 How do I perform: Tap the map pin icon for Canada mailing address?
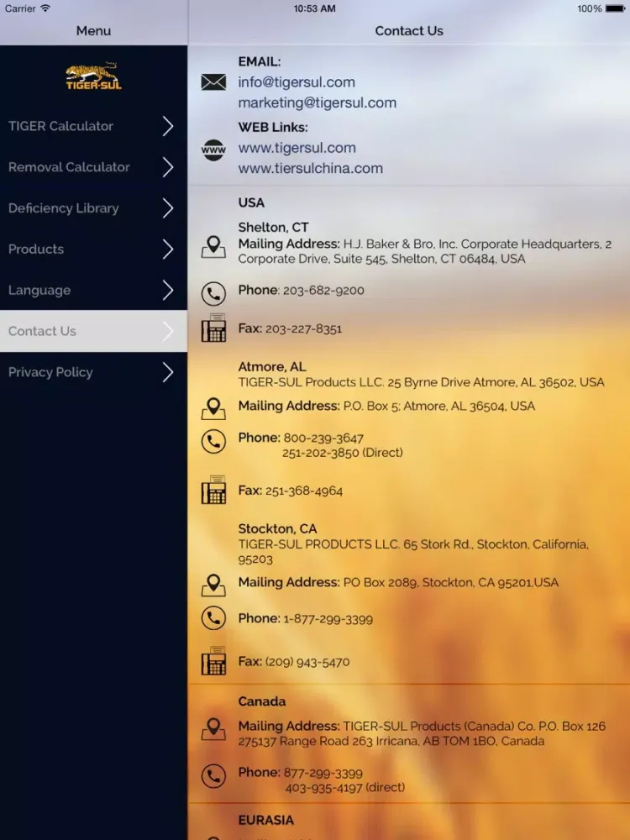pos(213,729)
